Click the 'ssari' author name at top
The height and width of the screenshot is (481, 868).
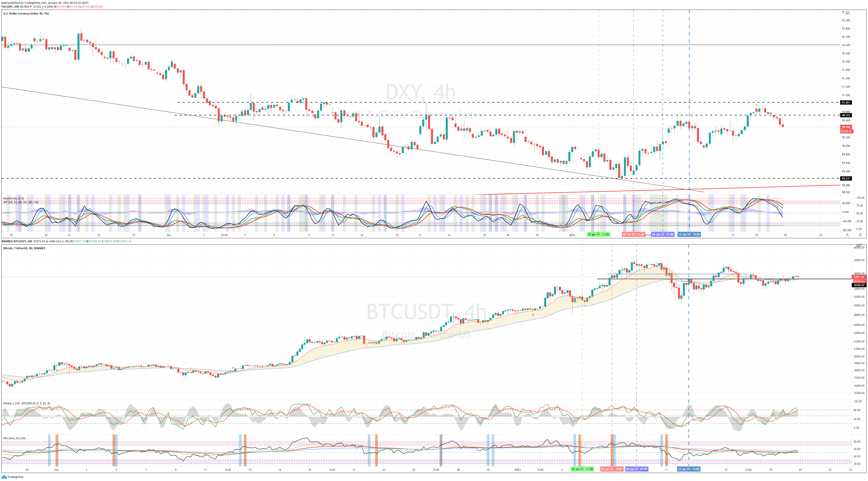pos(4,3)
